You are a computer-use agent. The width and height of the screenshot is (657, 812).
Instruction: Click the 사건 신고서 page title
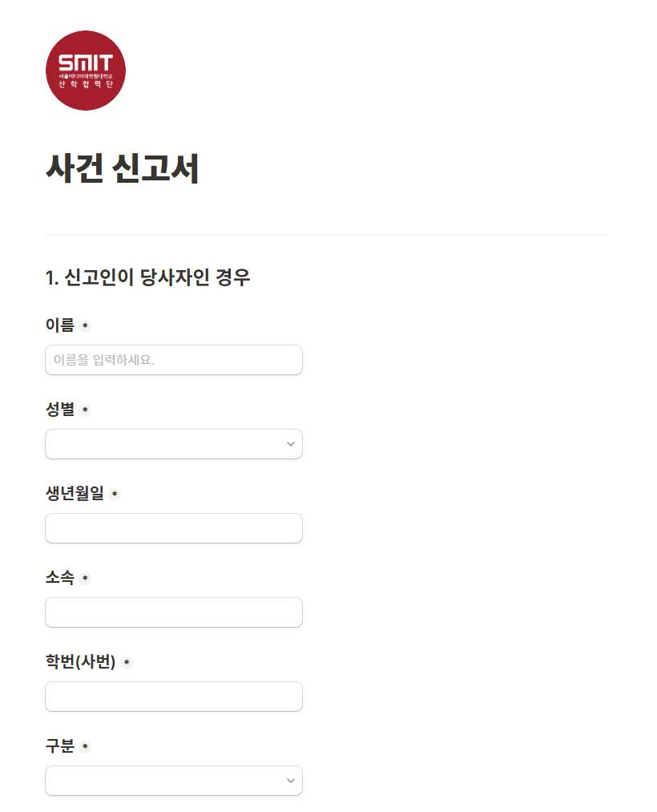(x=122, y=168)
